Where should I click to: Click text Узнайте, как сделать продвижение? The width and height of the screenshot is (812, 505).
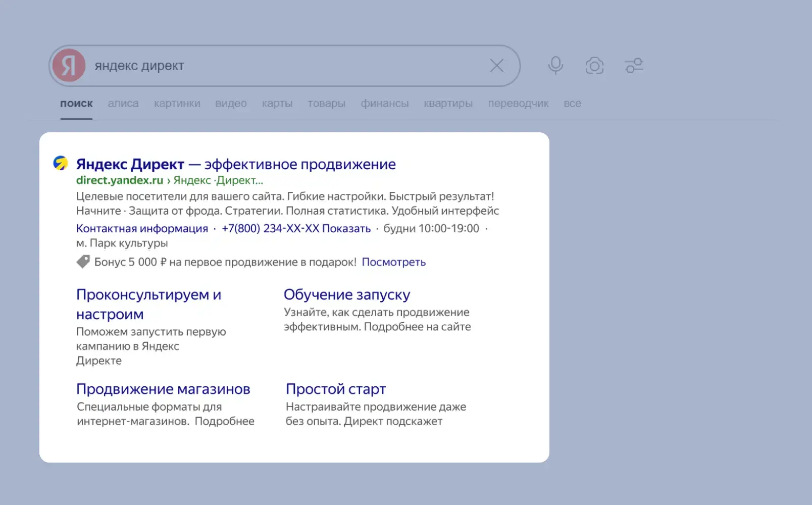[377, 319]
